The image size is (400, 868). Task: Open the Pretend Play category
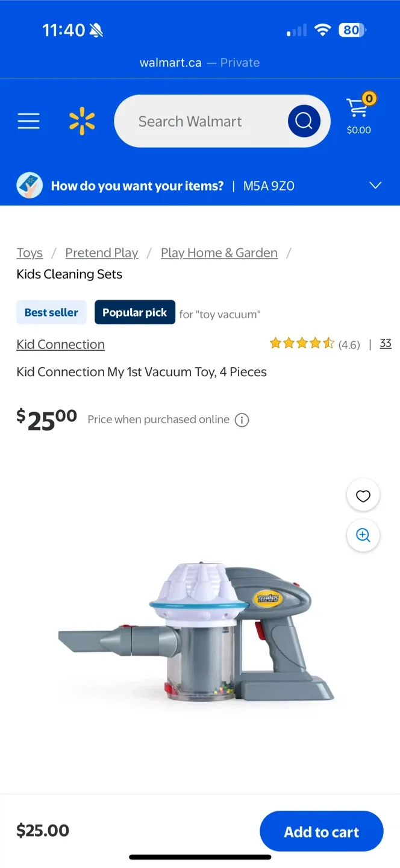pyautogui.click(x=101, y=253)
